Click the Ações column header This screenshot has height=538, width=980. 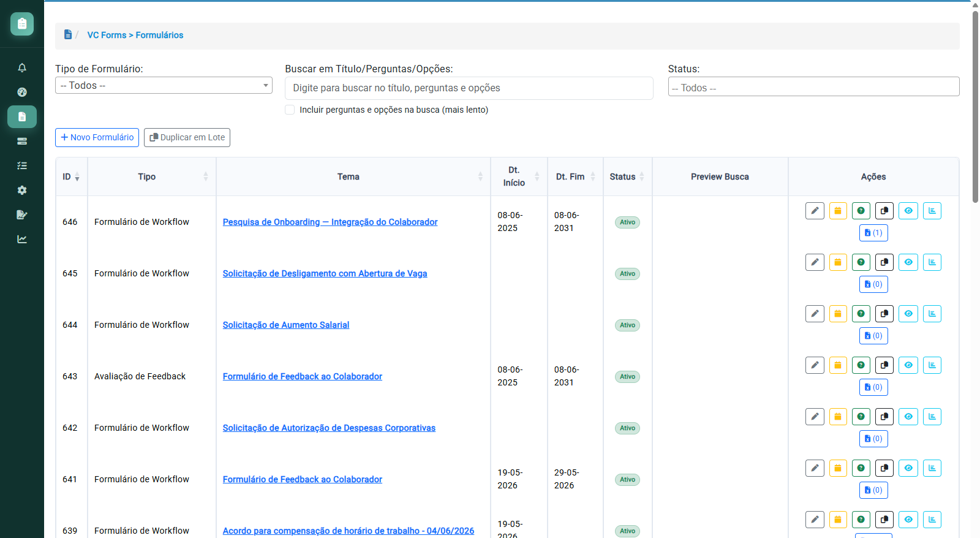coord(873,176)
